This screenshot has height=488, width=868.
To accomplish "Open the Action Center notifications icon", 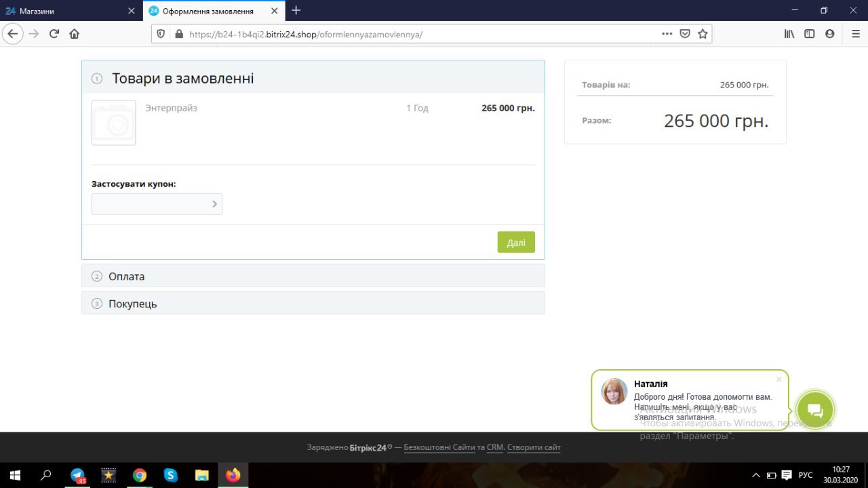I will click(787, 475).
